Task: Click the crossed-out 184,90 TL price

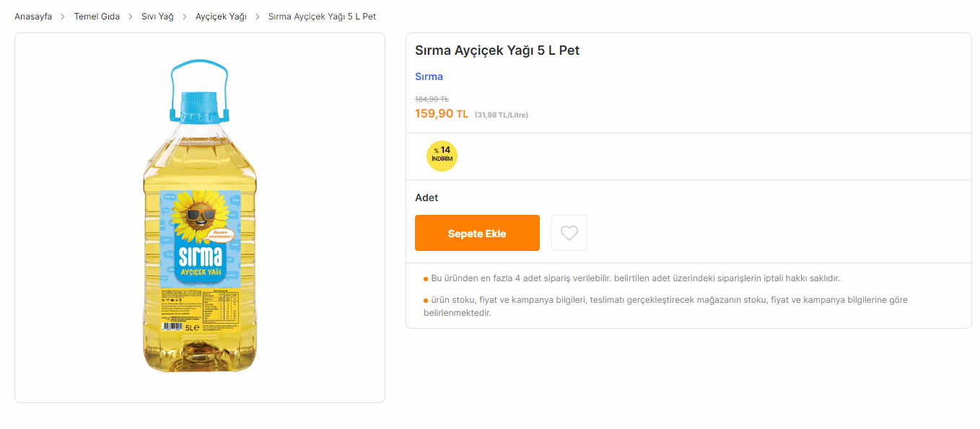Action: coord(432,99)
